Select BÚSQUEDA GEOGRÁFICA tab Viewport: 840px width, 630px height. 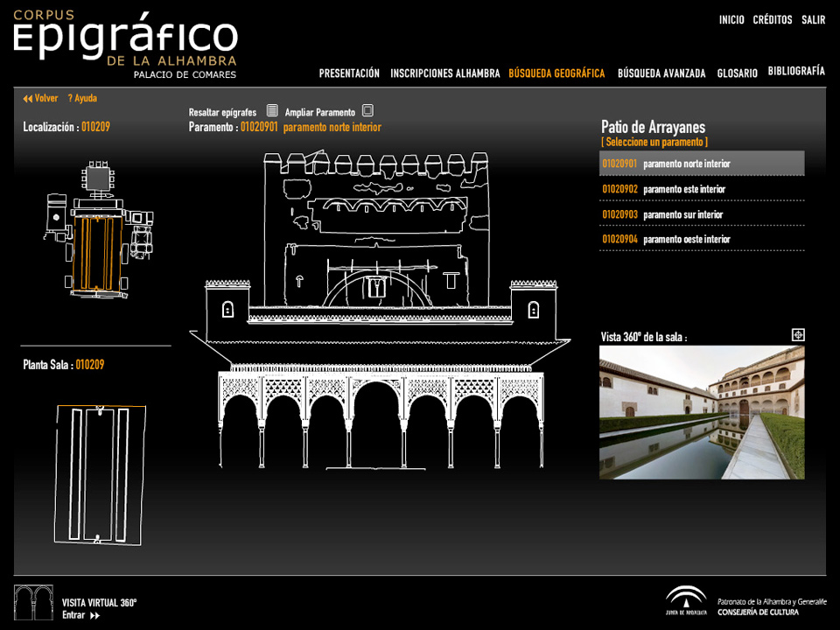coord(556,73)
